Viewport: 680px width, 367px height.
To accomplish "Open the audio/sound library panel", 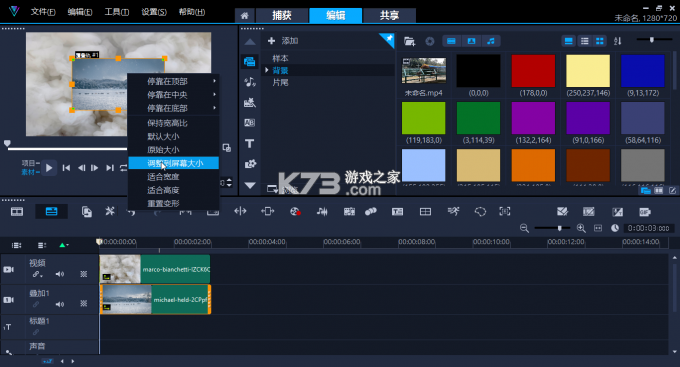I will tap(249, 82).
